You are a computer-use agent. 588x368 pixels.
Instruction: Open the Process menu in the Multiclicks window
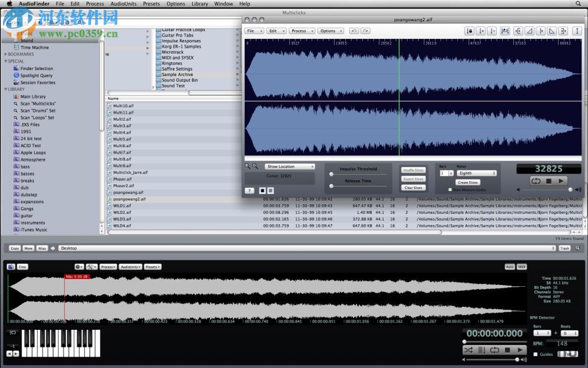click(302, 31)
